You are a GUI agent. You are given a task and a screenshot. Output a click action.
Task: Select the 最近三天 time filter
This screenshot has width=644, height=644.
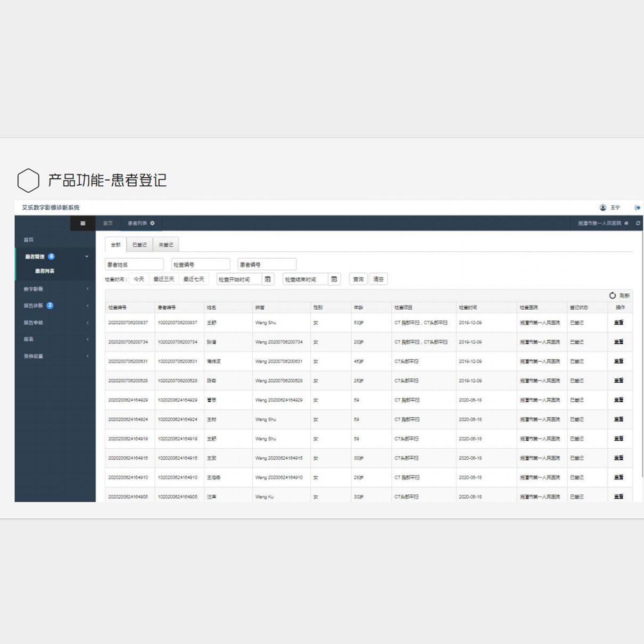(x=164, y=279)
